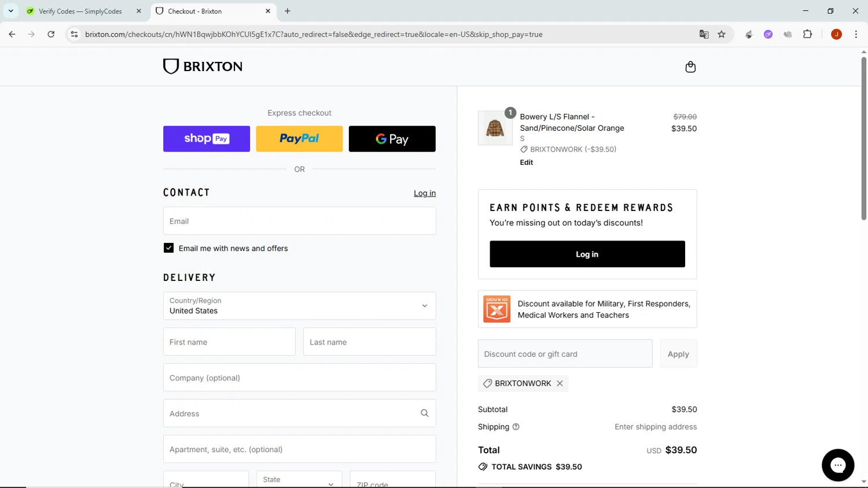Remove the BRIXTONWORK discount code
The height and width of the screenshot is (488, 868).
click(560, 383)
